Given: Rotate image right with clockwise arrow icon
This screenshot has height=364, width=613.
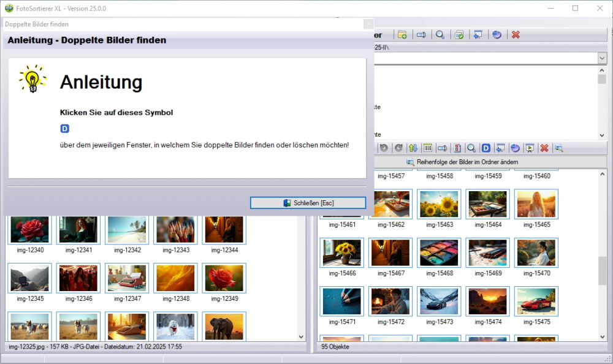Looking at the screenshot, I should coord(398,148).
